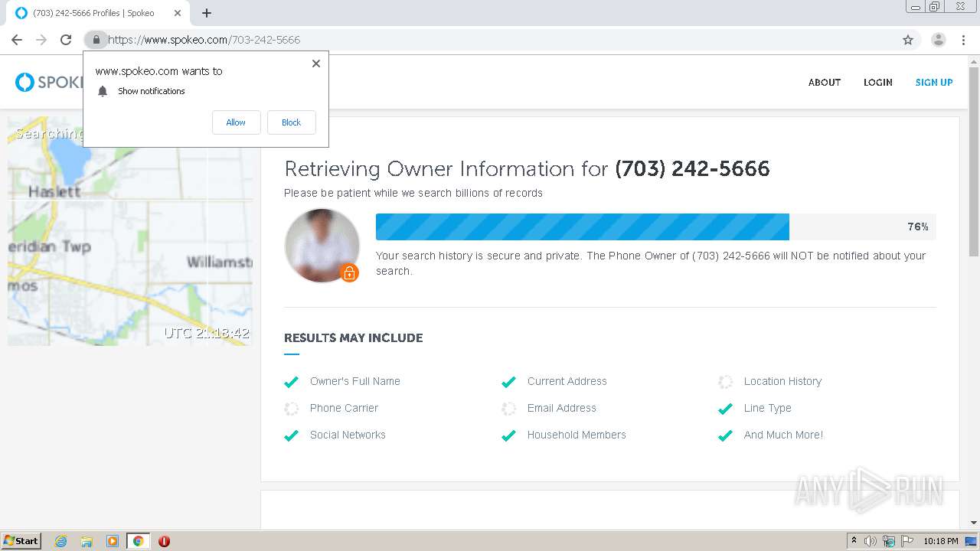
Task: Click loading spinner beside Phone Carrier
Action: [291, 409]
